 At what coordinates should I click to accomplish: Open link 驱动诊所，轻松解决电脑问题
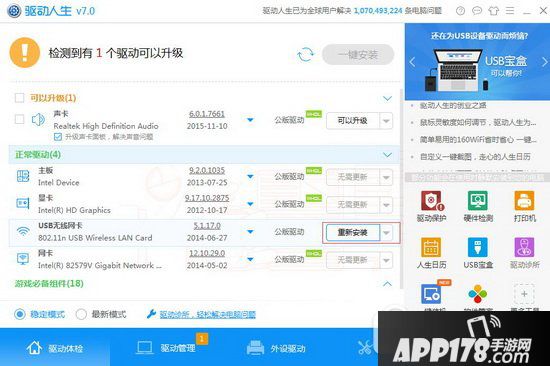click(208, 314)
